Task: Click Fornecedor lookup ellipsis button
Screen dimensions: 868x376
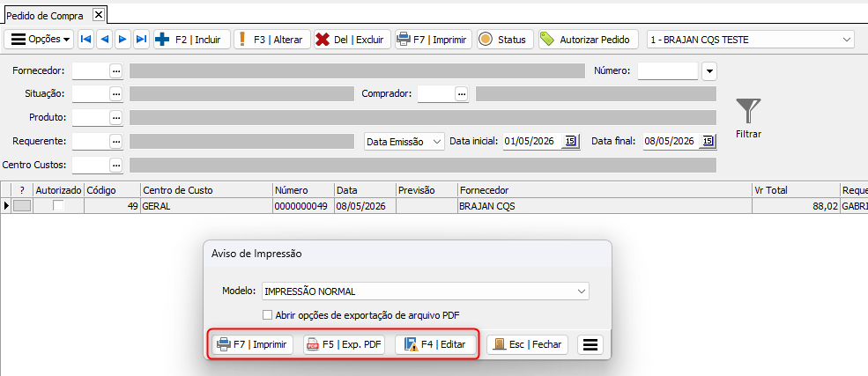Action: (x=115, y=70)
